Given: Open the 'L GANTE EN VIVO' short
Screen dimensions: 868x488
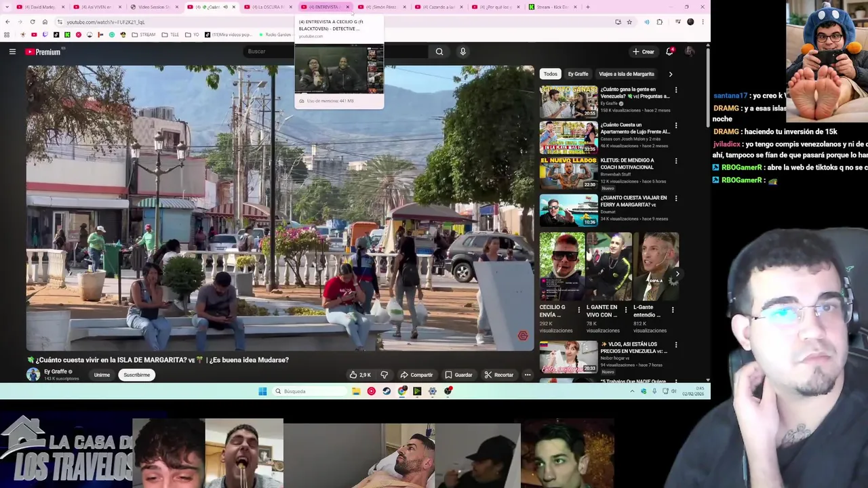Looking at the screenshot, I should click(609, 266).
